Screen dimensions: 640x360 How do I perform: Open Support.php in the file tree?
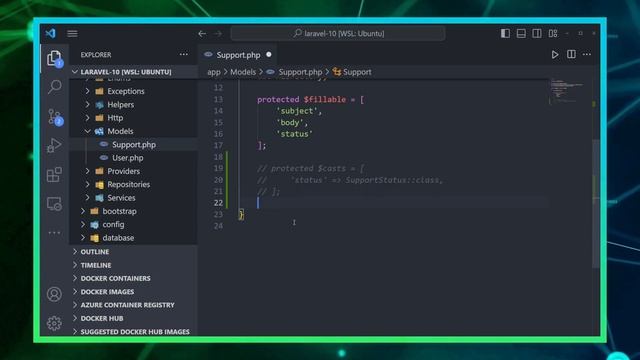coord(133,144)
